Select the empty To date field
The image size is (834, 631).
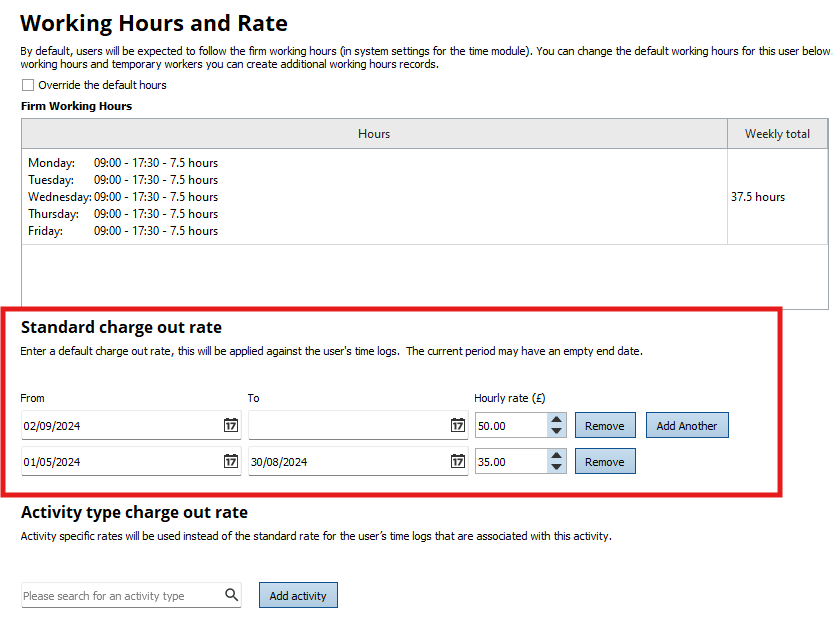point(346,426)
